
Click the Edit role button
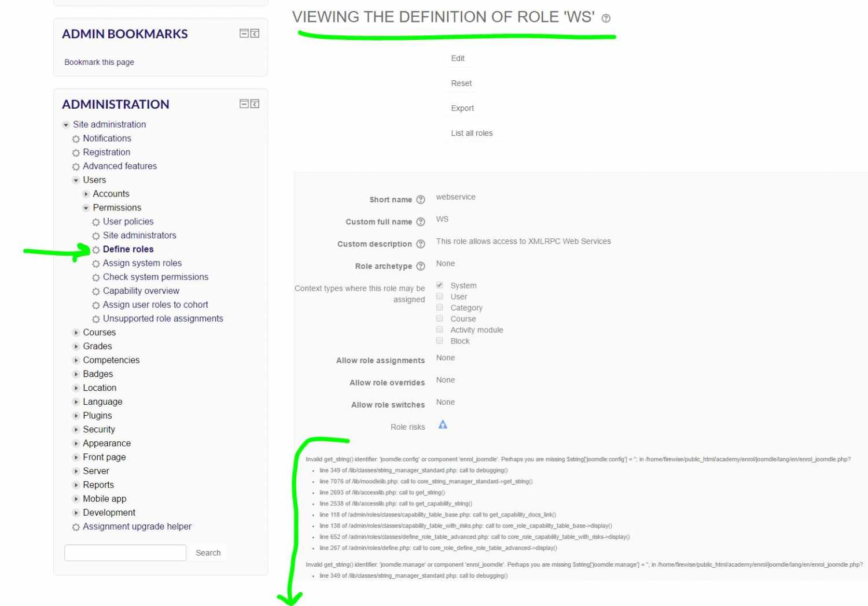coord(458,58)
